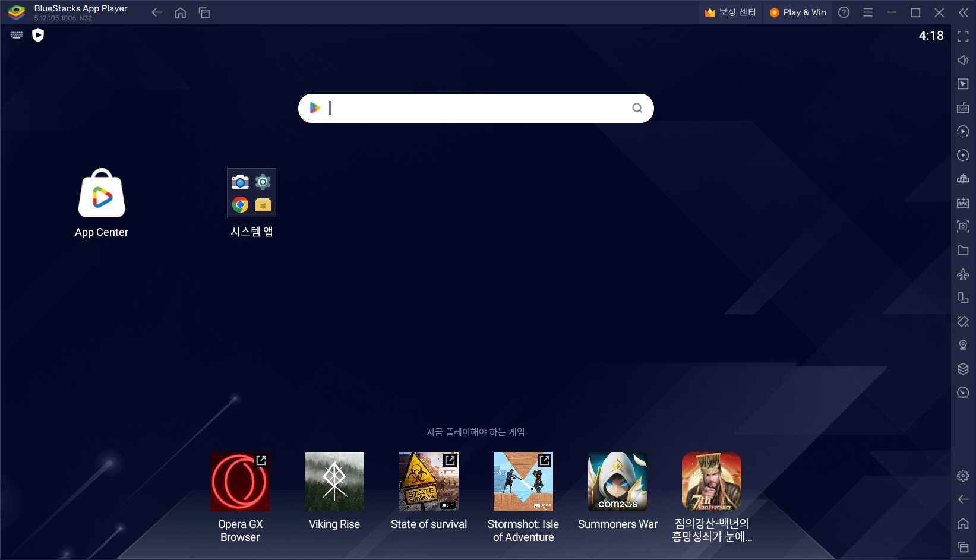Open media folder in sidebar
Image resolution: width=976 pixels, height=560 pixels.
click(963, 250)
